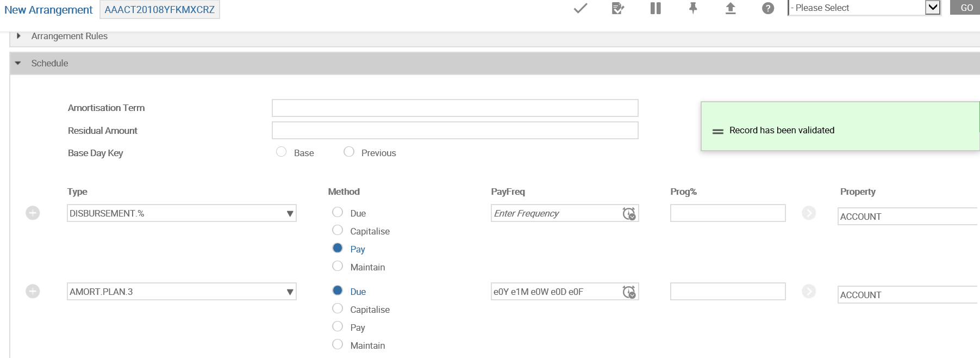
Task: Open frequency picker for AMORT.PLAN.3 row
Action: [629, 292]
